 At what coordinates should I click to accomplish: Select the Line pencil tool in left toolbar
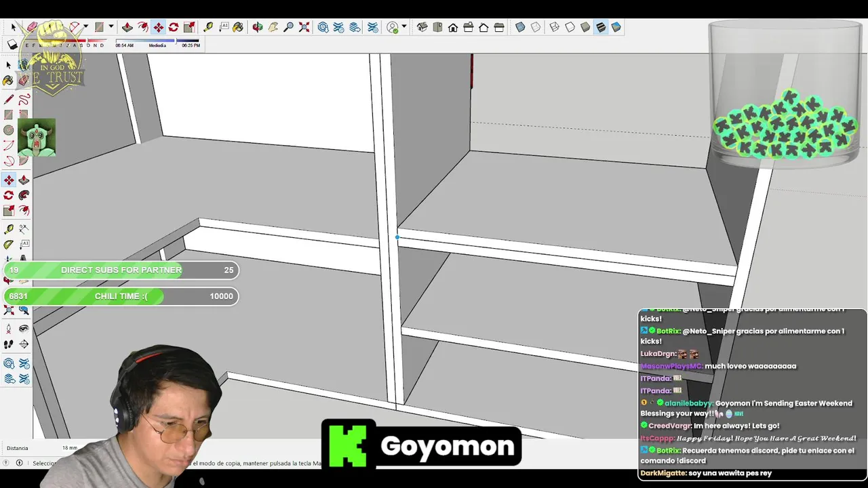coord(9,100)
